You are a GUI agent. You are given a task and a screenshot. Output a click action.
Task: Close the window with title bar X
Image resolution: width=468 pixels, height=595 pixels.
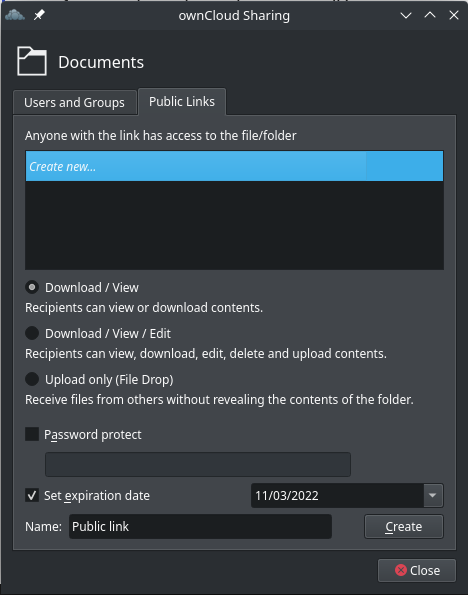[454, 15]
